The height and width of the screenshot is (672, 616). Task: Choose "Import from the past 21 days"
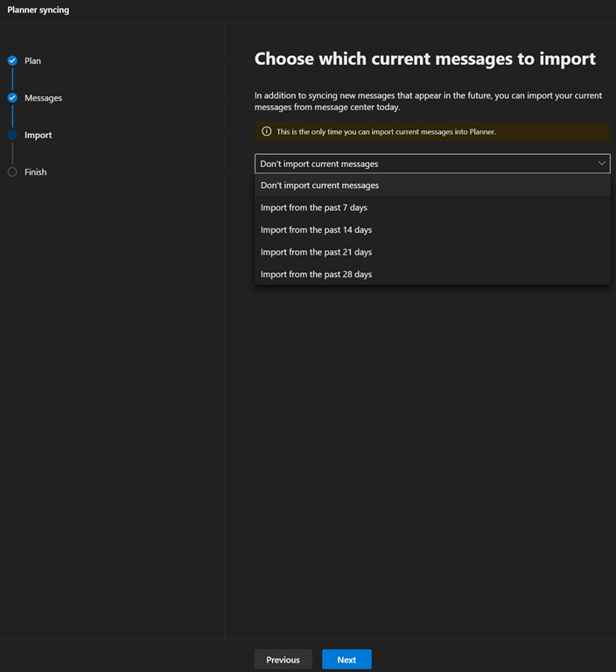click(x=432, y=252)
